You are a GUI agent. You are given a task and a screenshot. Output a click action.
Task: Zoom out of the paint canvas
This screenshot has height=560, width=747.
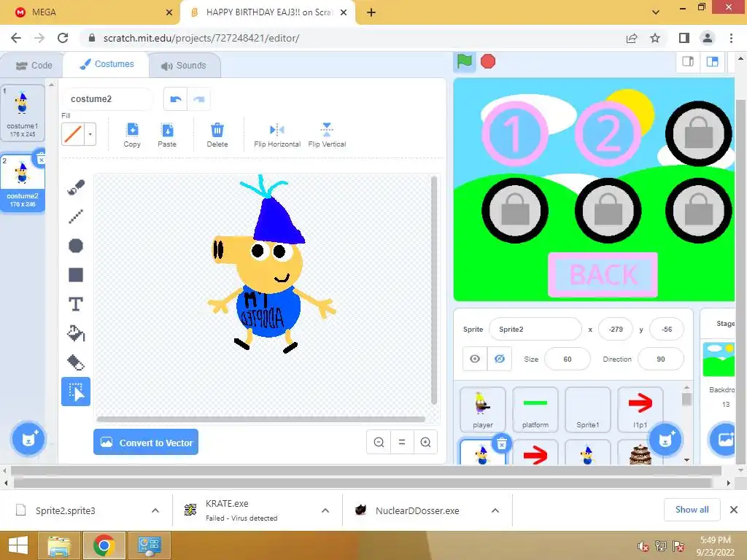(x=379, y=443)
